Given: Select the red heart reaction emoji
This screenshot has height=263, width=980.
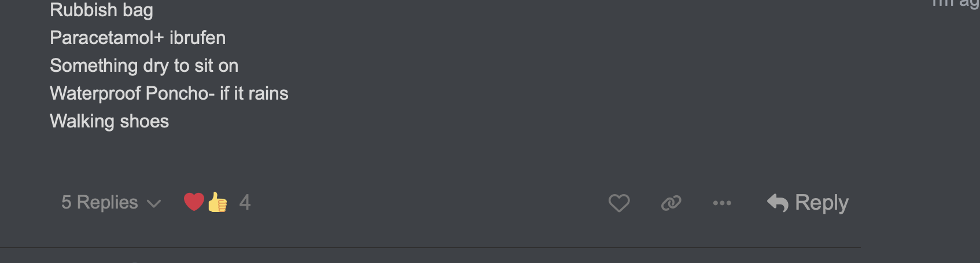Looking at the screenshot, I should [x=194, y=202].
